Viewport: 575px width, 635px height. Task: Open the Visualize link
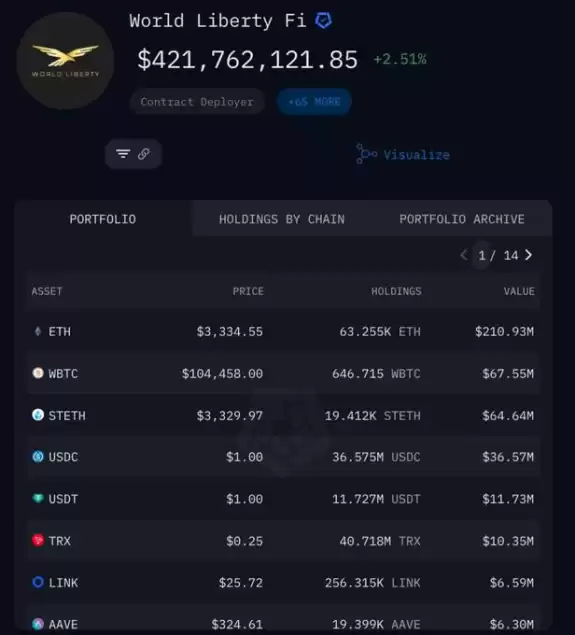tap(416, 155)
